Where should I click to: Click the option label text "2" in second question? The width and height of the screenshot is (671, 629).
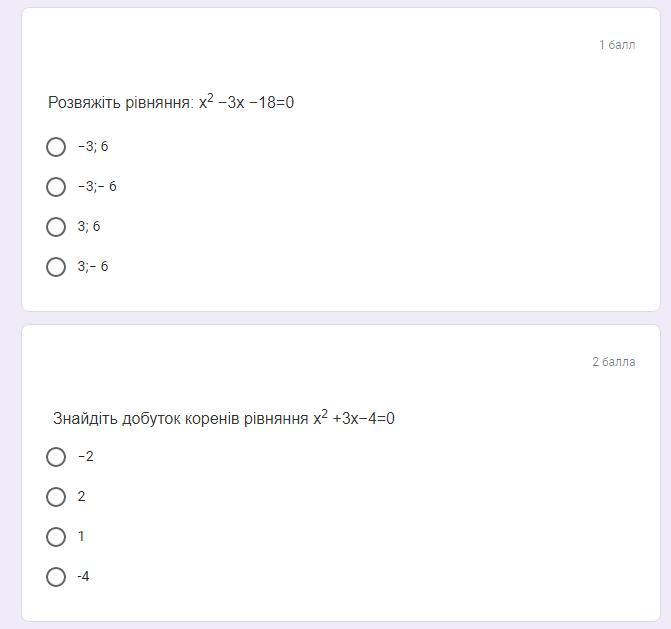[x=81, y=496]
